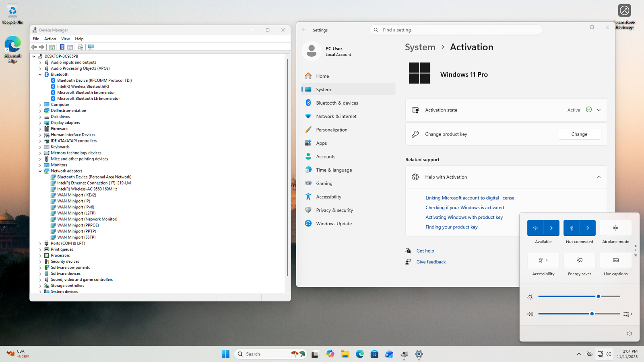Toggle Wi-Fi off in quick settings
This screenshot has width=644, height=362.
(x=535, y=228)
